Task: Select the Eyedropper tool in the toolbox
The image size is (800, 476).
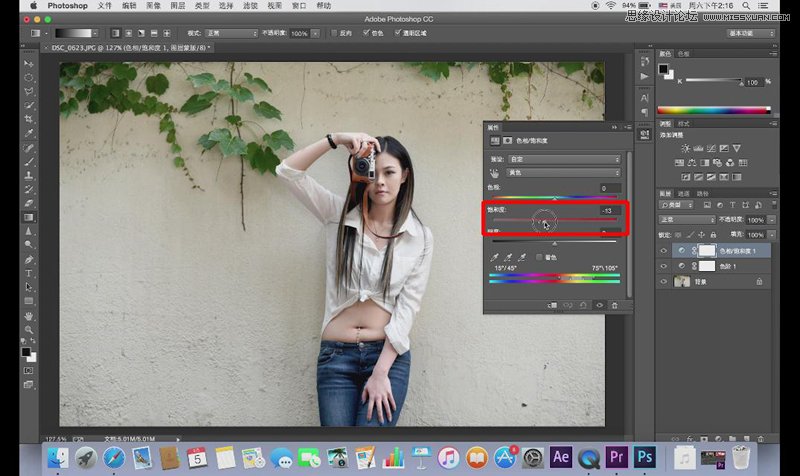Action: [29, 133]
